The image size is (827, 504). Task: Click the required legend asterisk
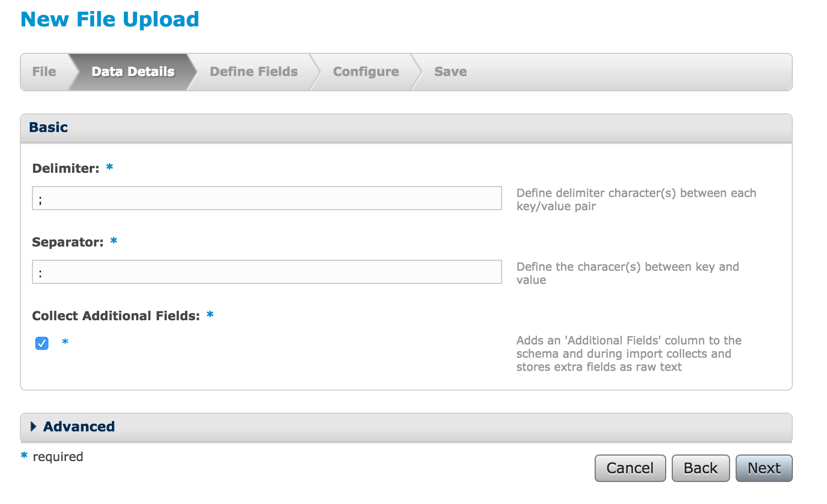(x=24, y=456)
